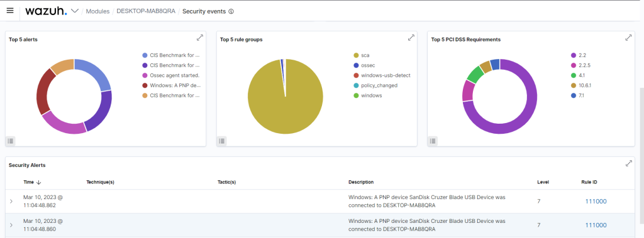Expand the wazuh menu dropdown arrow

75,11
